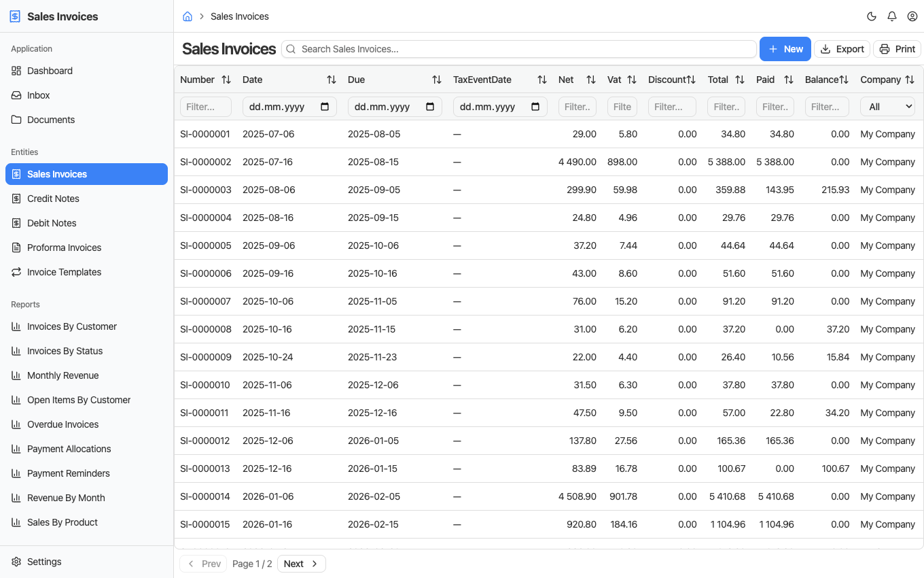Sort by Vat column arrows

(632, 80)
